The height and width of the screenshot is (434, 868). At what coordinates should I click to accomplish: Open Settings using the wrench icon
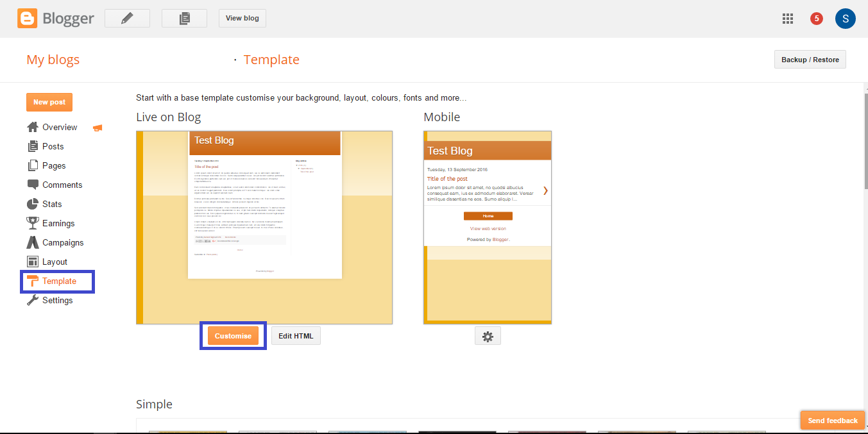tap(32, 300)
